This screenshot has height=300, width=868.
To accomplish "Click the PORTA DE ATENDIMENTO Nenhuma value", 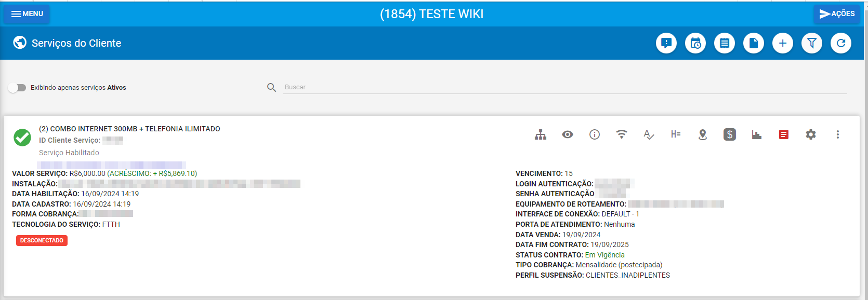I will pyautogui.click(x=620, y=224).
